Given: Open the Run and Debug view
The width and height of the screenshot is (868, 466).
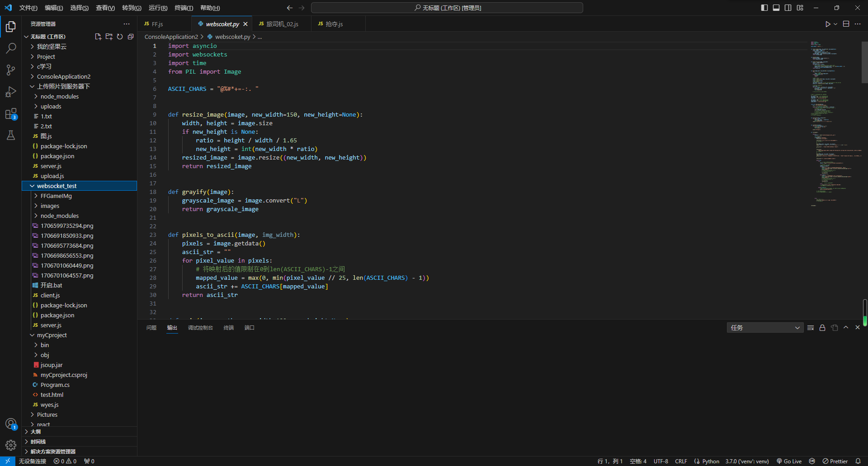Looking at the screenshot, I should (11, 92).
